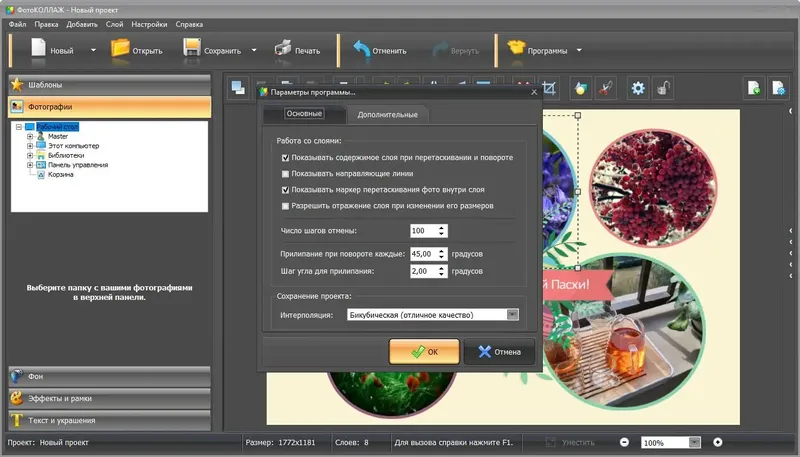Click the padlock layer lock icon
Viewport: 800px width, 457px height.
tap(663, 88)
